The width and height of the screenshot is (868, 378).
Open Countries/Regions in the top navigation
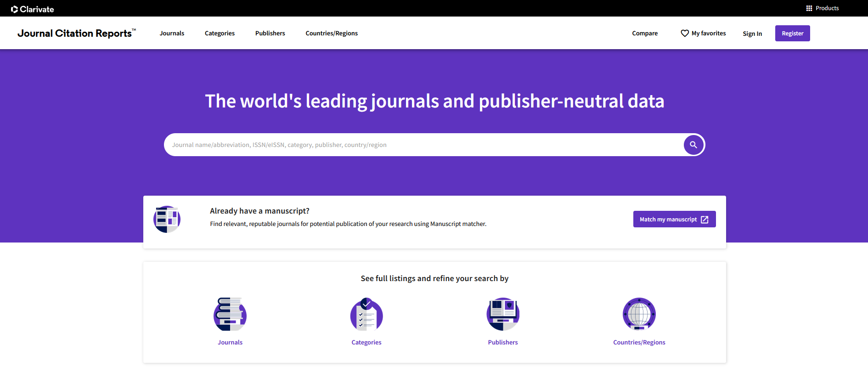coord(332,33)
